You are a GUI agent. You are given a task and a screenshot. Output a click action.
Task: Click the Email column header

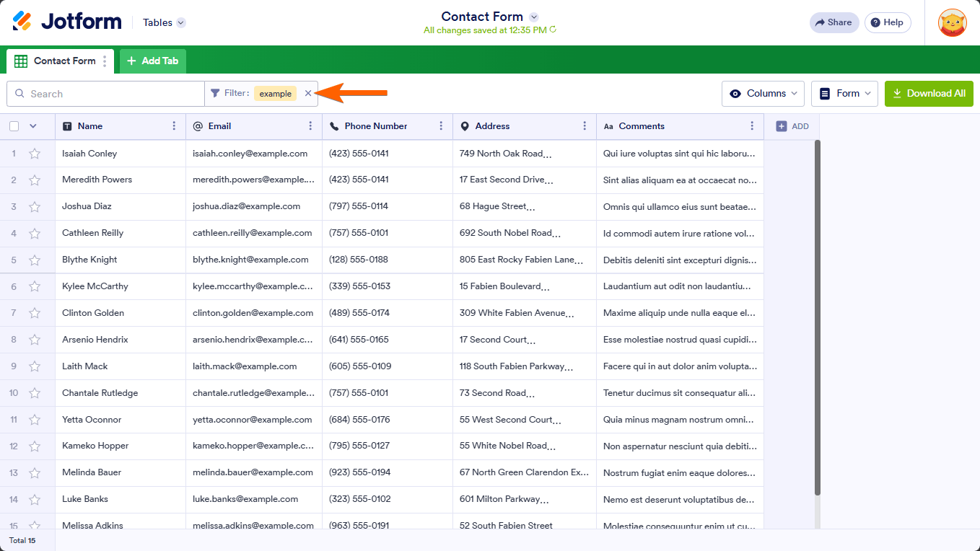(x=254, y=126)
